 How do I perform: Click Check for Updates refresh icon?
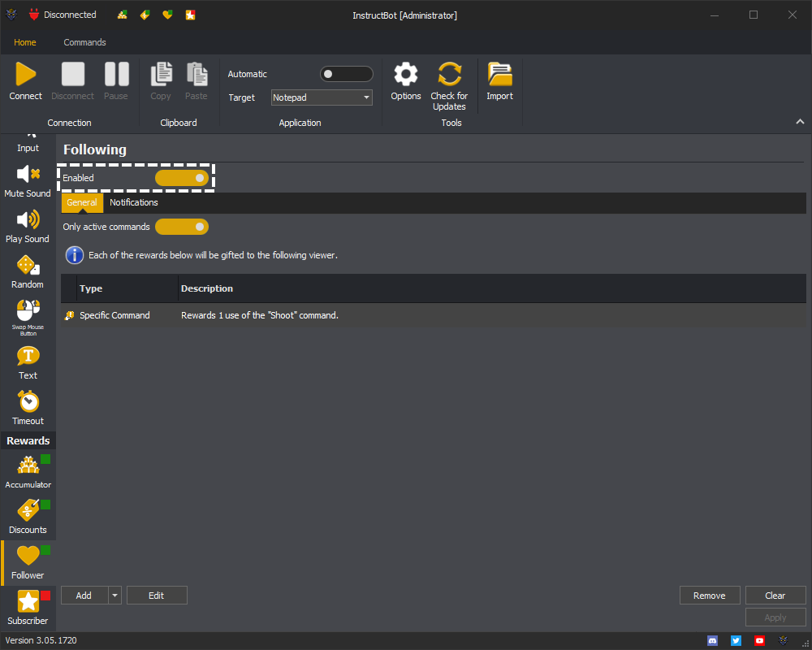(449, 74)
